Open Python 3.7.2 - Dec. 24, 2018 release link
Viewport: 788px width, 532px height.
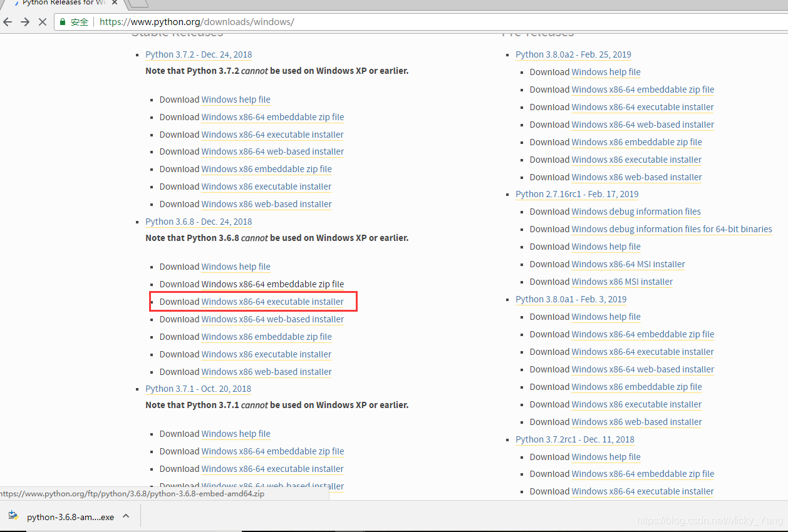point(199,54)
